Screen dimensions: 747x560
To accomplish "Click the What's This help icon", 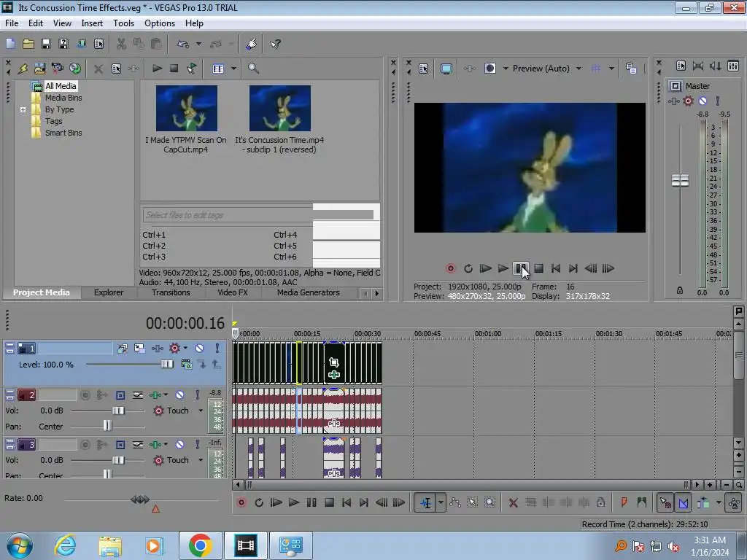I will coord(275,44).
